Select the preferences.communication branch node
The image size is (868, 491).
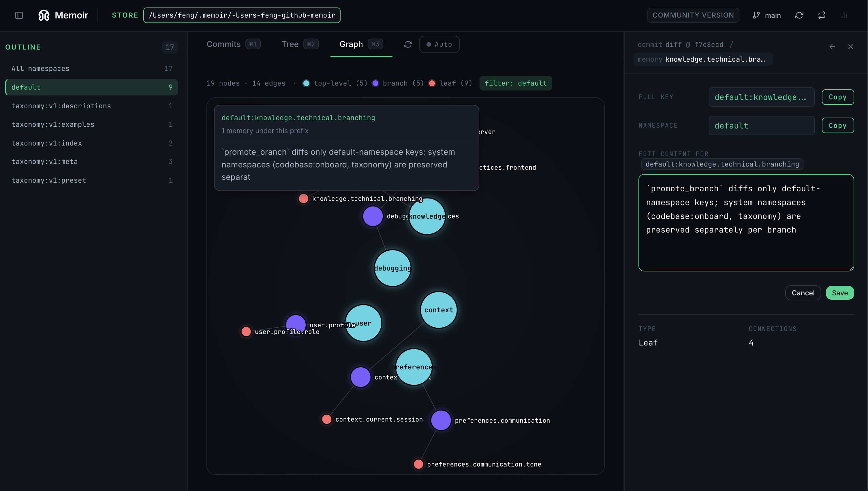pos(441,420)
